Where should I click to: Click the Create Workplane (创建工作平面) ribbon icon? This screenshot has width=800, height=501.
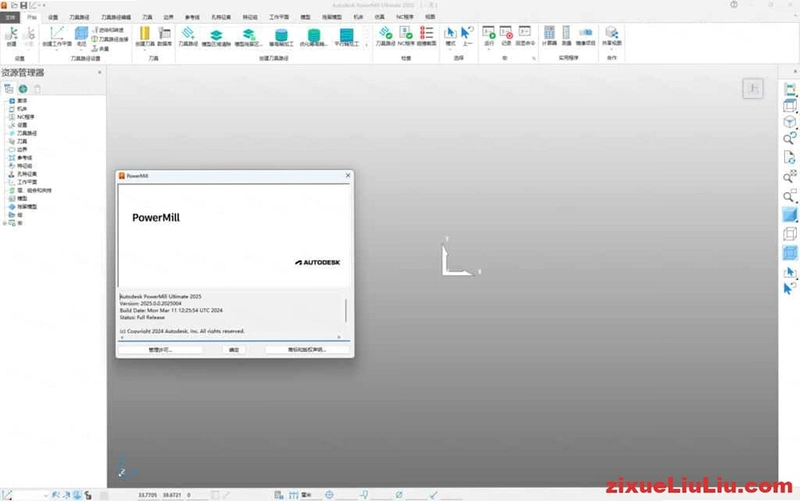coord(57,34)
